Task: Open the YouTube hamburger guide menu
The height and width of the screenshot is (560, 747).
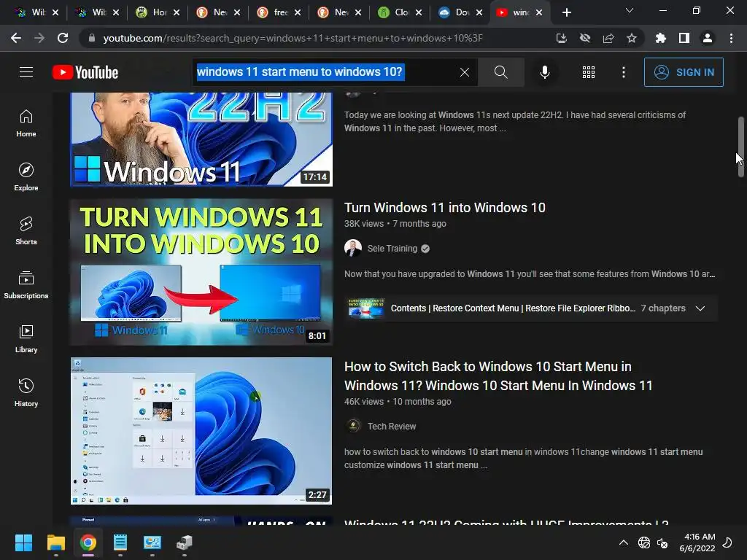Action: (x=26, y=72)
